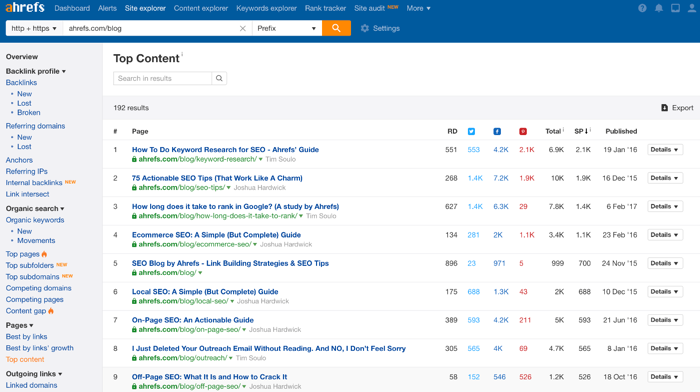Sort by Twitter shares column icon
700x392 pixels.
pyautogui.click(x=471, y=131)
